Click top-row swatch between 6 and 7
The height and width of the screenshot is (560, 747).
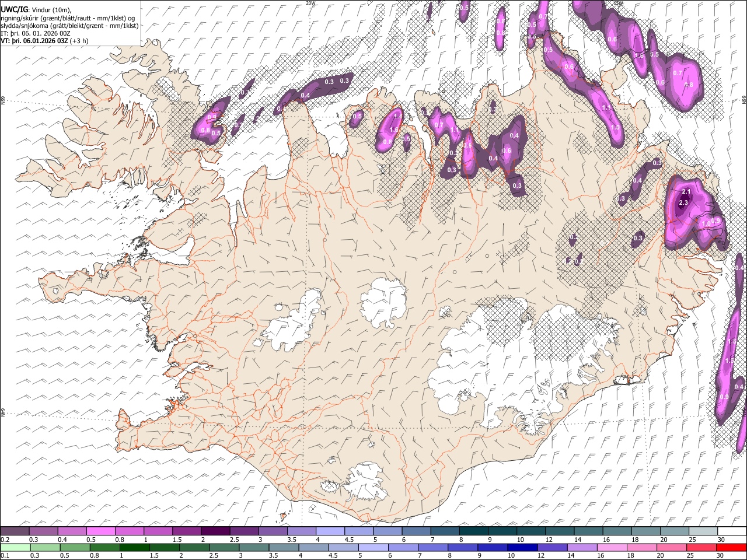(x=416, y=531)
